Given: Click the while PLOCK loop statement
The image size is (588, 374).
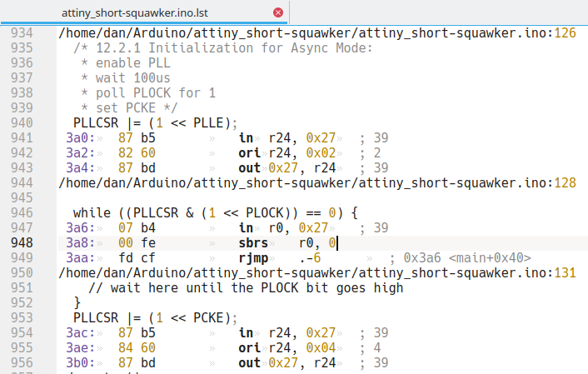Looking at the screenshot, I should tap(215, 212).
